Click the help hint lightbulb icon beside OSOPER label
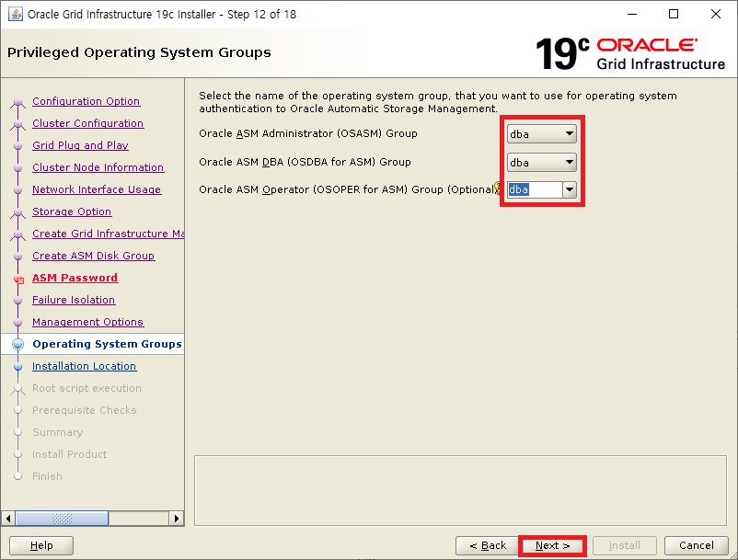 click(x=498, y=189)
